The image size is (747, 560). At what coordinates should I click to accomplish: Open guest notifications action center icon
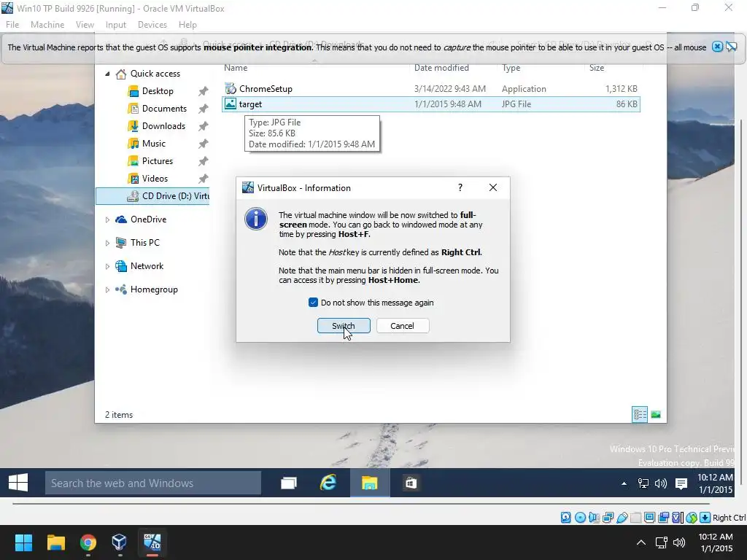pyautogui.click(x=681, y=484)
